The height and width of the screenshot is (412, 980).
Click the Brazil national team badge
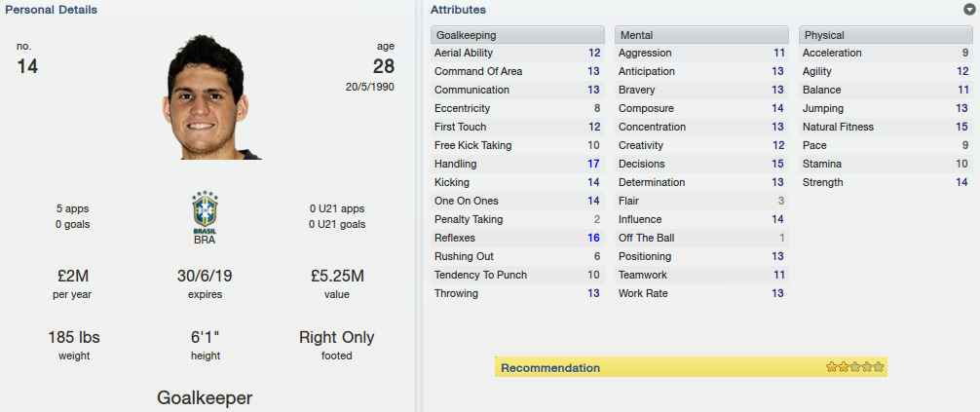tap(205, 212)
